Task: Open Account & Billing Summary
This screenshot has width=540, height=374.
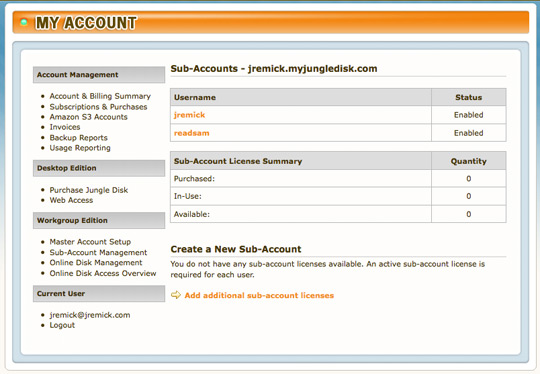Action: (x=100, y=96)
